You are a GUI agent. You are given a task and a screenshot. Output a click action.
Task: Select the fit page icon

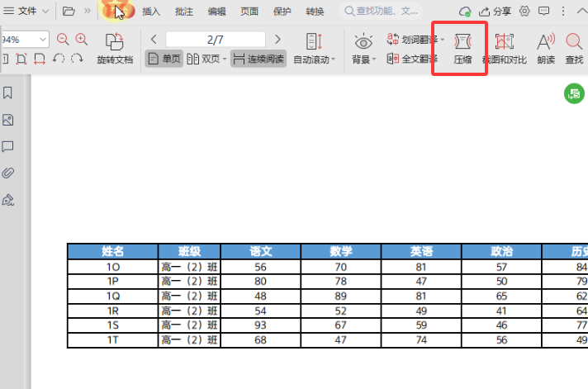[x=21, y=59]
